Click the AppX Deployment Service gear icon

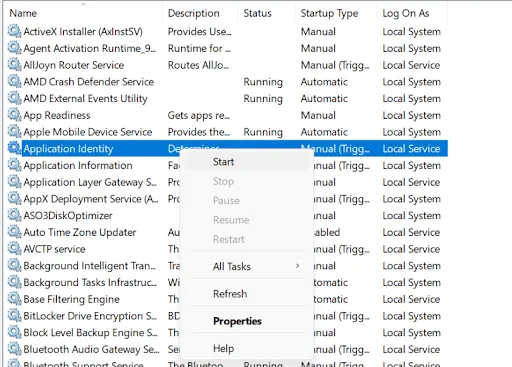(14, 198)
